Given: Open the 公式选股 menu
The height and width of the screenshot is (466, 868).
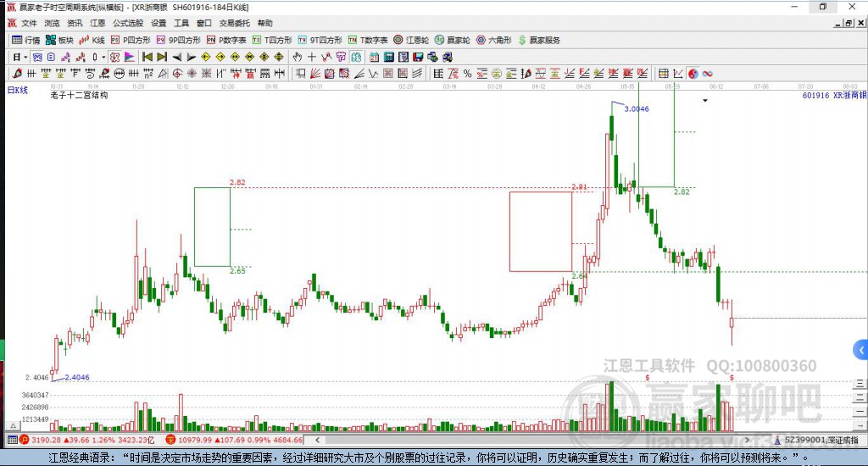Looking at the screenshot, I should click(128, 23).
